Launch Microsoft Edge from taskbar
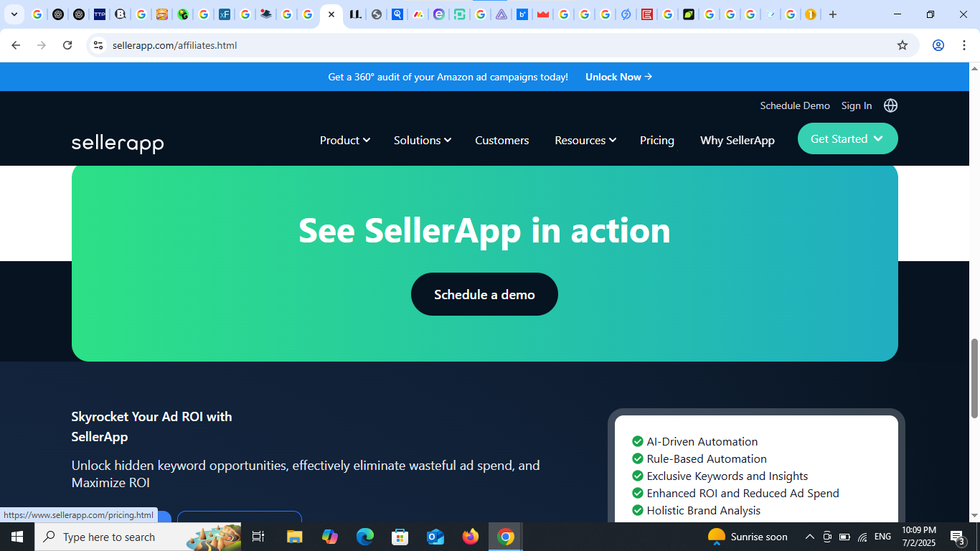The image size is (980, 551). tap(365, 537)
